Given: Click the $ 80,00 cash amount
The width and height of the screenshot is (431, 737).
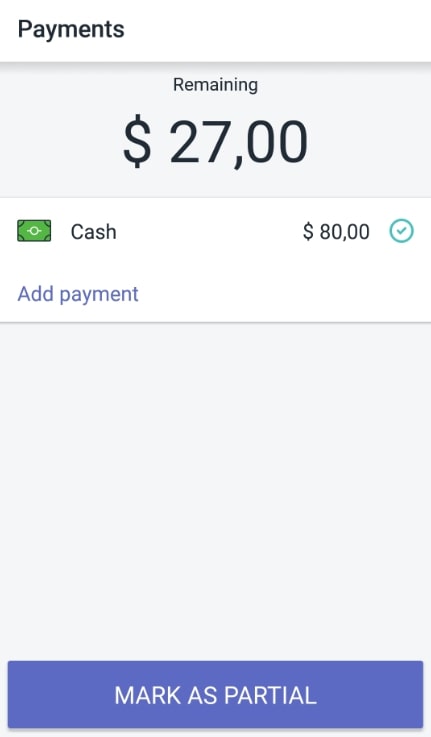Looking at the screenshot, I should [x=336, y=232].
